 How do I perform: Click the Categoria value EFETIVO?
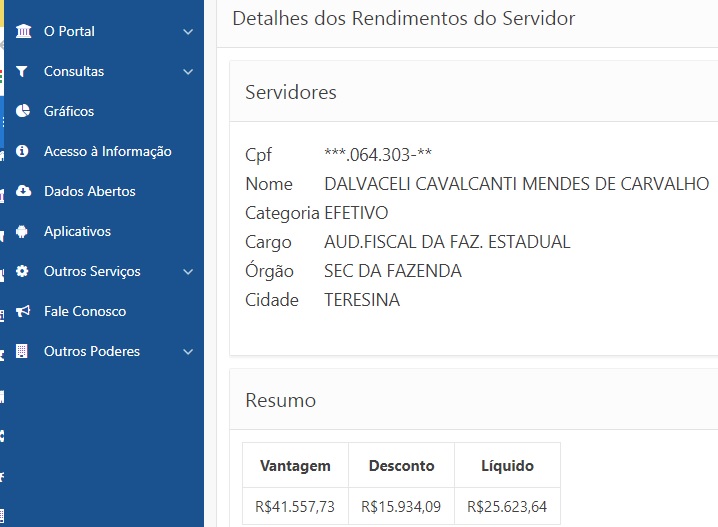coord(356,213)
